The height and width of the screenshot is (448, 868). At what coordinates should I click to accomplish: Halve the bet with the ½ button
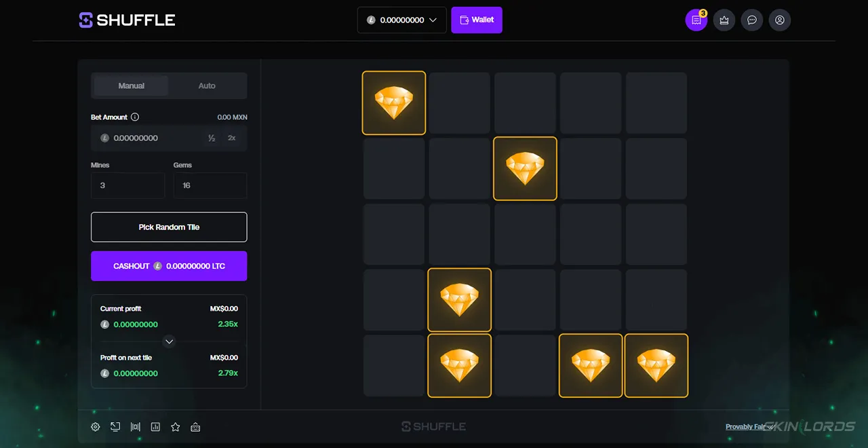pos(212,138)
